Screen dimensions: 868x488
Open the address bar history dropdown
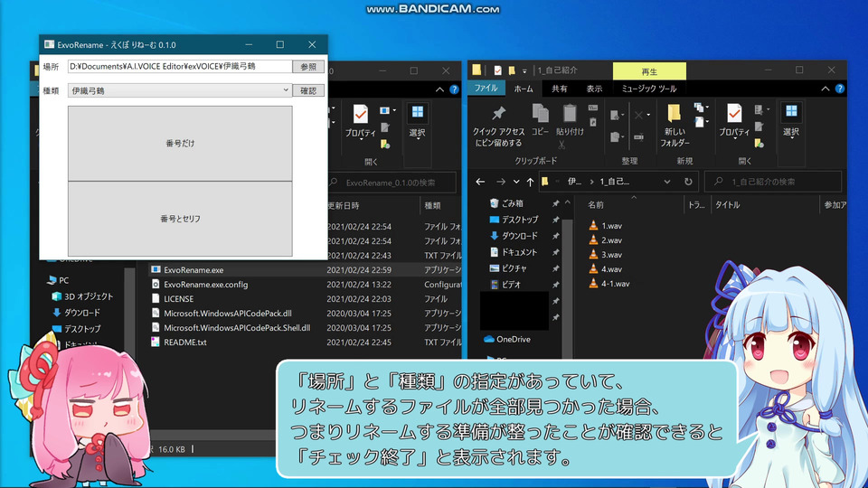[667, 182]
